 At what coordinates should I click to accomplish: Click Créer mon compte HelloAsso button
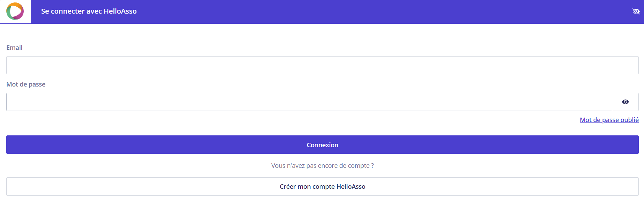click(x=322, y=187)
